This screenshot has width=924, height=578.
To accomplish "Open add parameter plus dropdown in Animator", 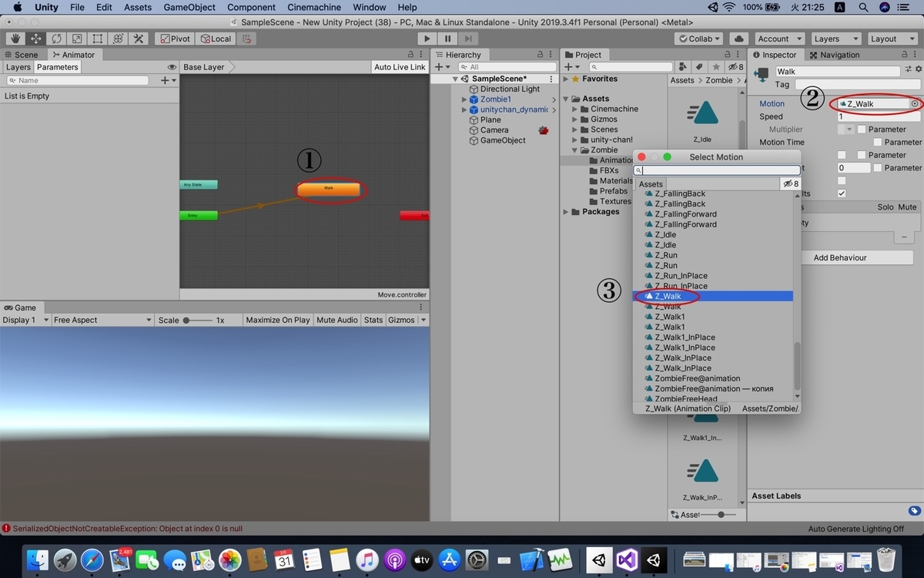I will 168,80.
